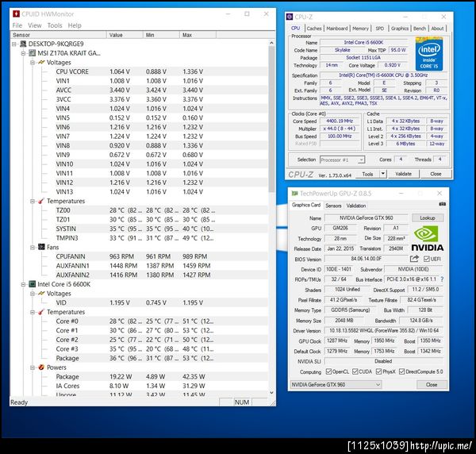Click the GPU-Z app icon in title bar
The height and width of the screenshot is (454, 476).
pyautogui.click(x=294, y=194)
